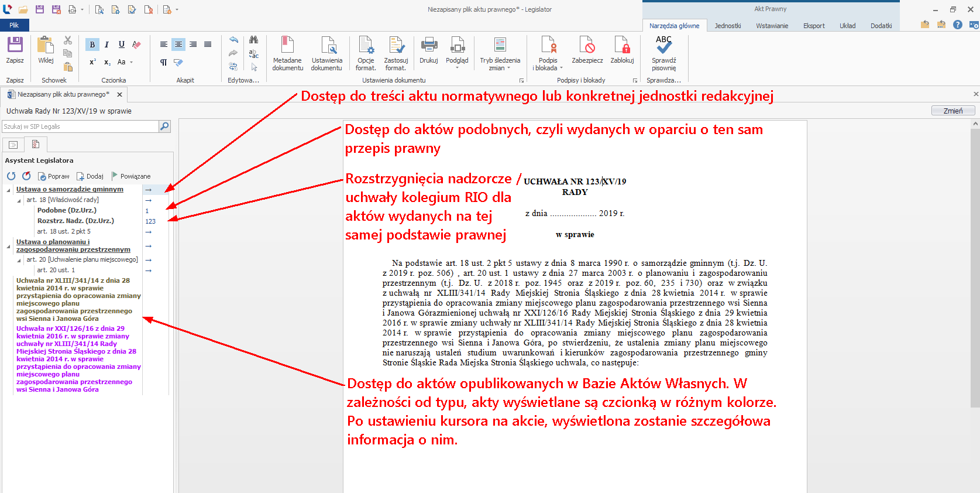
Task: Click Zablokuj lock icon
Action: (x=622, y=45)
